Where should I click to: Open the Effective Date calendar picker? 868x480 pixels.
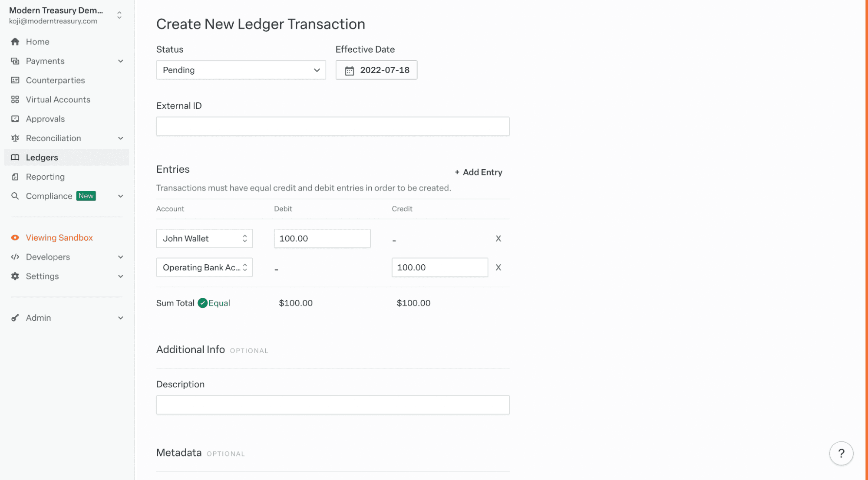click(376, 70)
